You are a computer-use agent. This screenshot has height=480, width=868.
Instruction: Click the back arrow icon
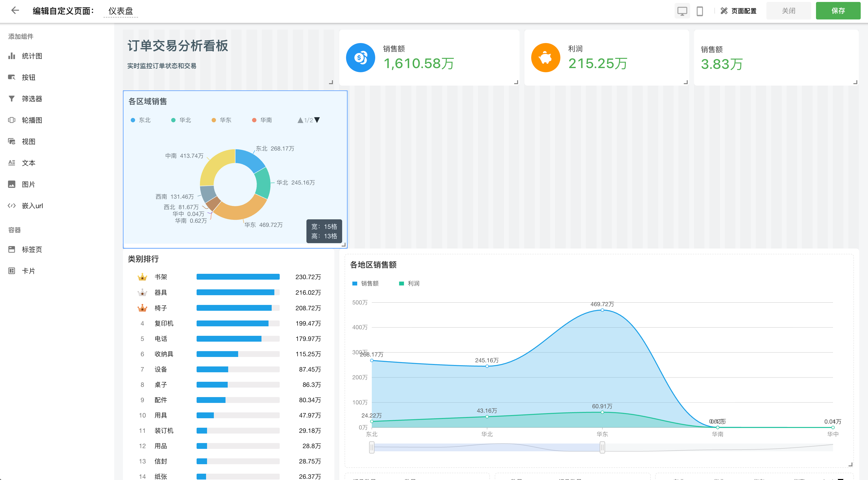(x=15, y=10)
